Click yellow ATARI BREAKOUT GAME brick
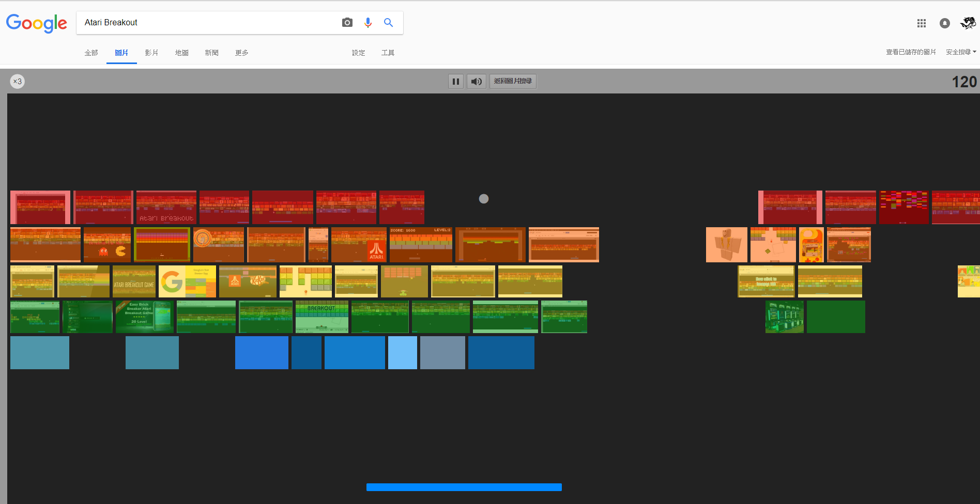The height and width of the screenshot is (504, 980). pos(134,281)
